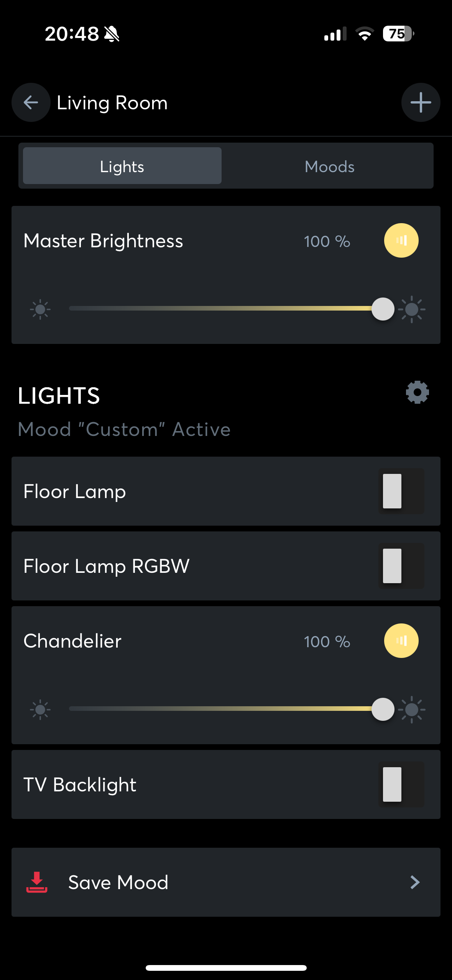Toggle the Floor Lamp switch
452x980 pixels.
tap(401, 491)
